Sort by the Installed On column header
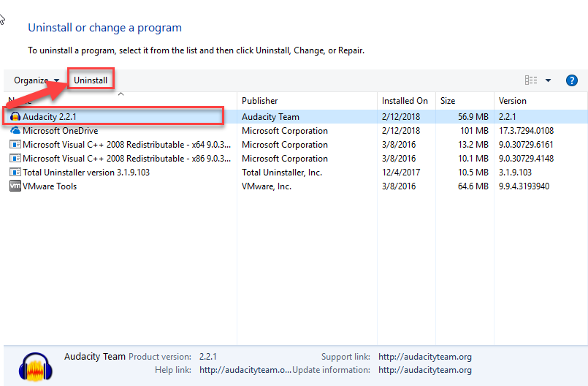The image size is (588, 386). pyautogui.click(x=405, y=101)
